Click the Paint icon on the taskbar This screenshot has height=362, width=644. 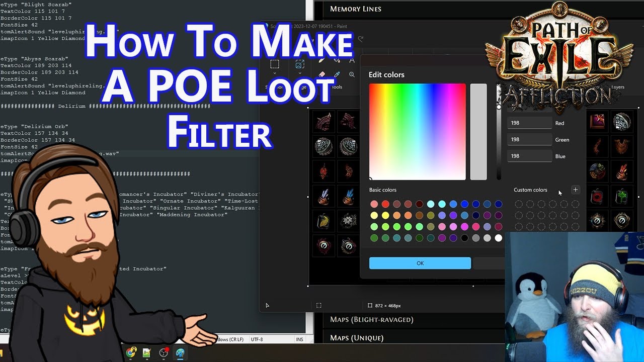coord(180,353)
